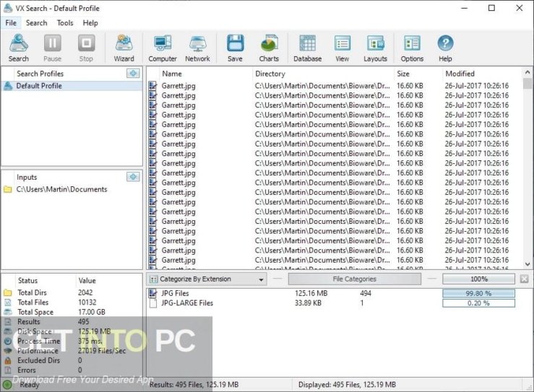Click the Status column header
The width and height of the screenshot is (534, 392).
[27, 280]
